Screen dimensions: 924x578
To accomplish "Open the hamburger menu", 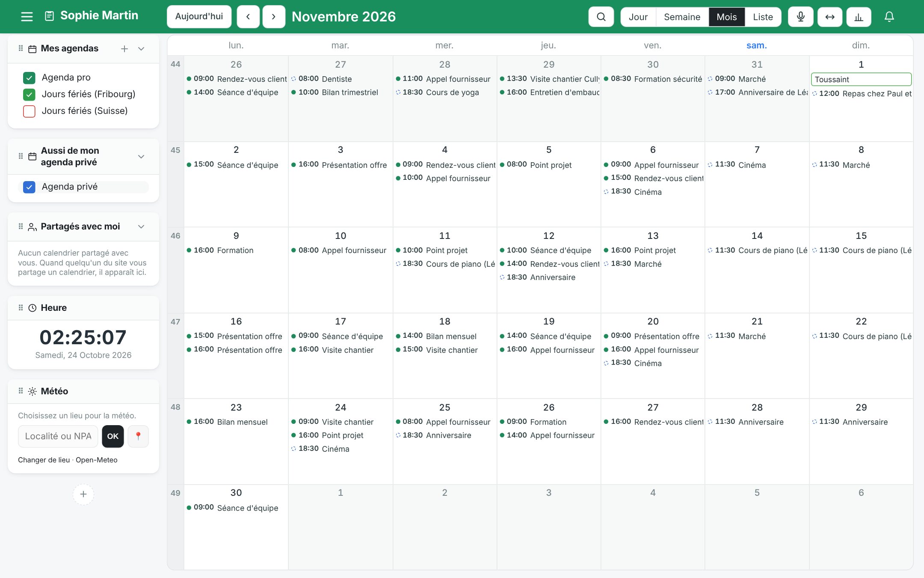I will click(27, 17).
